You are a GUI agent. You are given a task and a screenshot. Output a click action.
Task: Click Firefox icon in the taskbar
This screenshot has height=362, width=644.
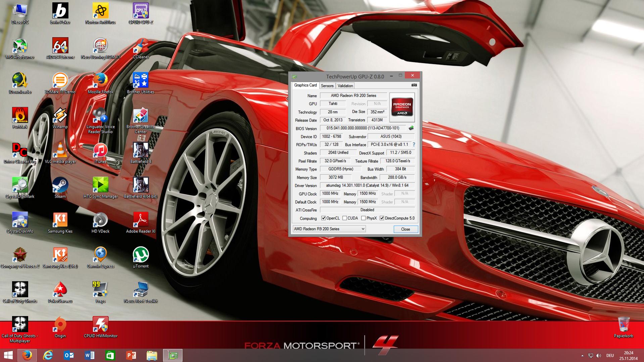click(x=27, y=355)
